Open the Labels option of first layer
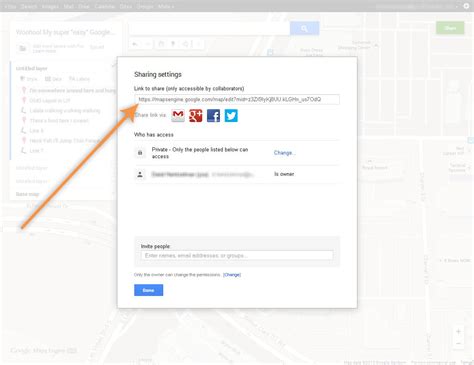The width and height of the screenshot is (474, 365). pyautogui.click(x=79, y=79)
